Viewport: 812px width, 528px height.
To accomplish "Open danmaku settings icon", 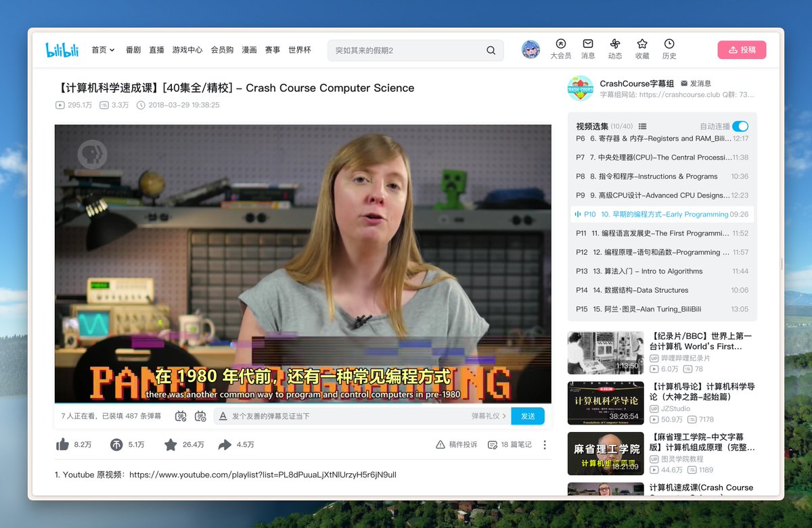I will coord(200,416).
